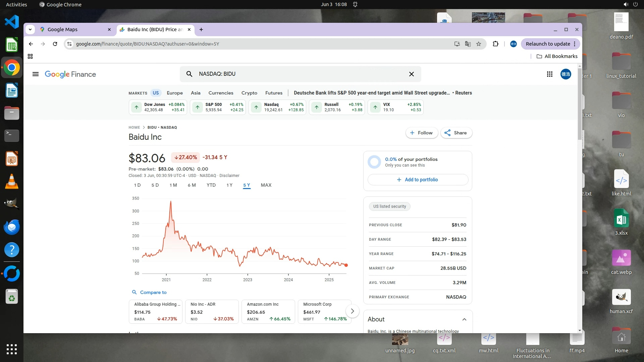Click the translate page icon
The width and height of the screenshot is (644, 362).
[x=468, y=44]
